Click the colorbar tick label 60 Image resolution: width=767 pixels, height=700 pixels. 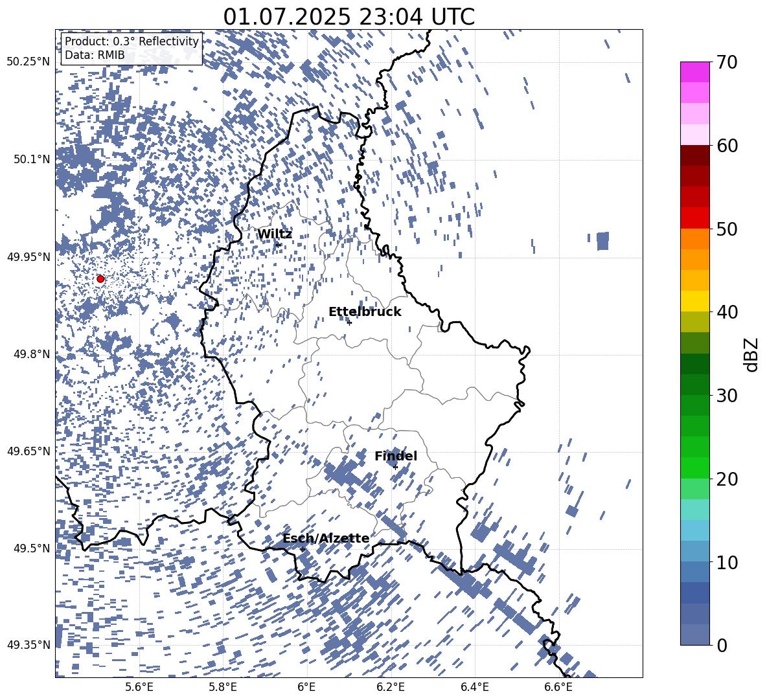click(727, 146)
